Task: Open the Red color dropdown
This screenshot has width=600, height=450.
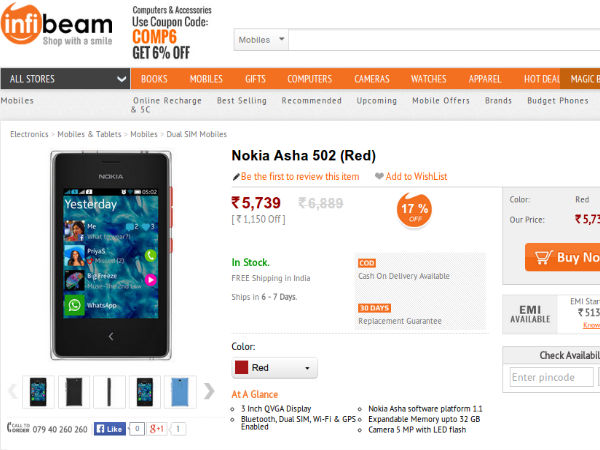Action: point(274,367)
